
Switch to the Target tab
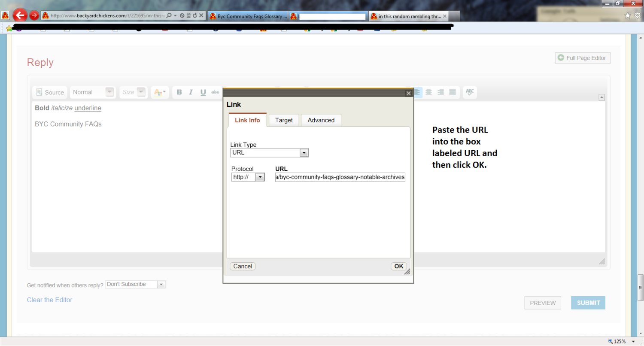click(284, 120)
